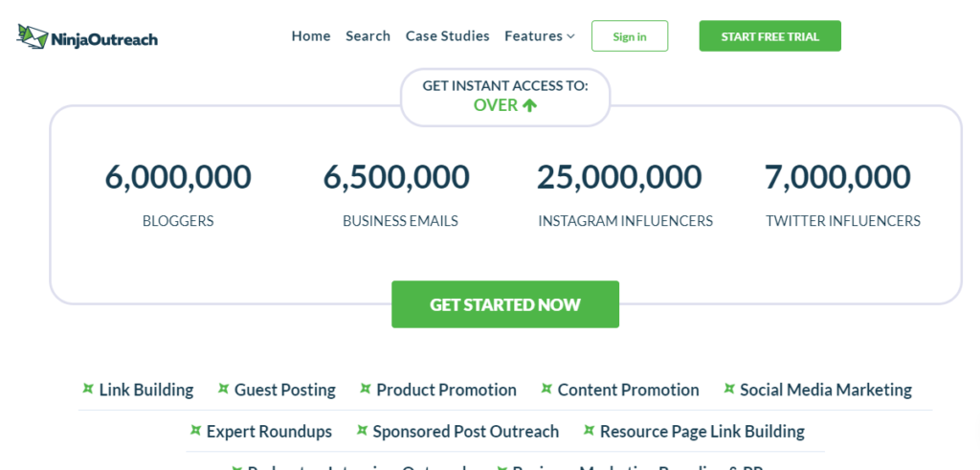Click the ninja star icon beside Sponsored Post Outreach

(362, 431)
